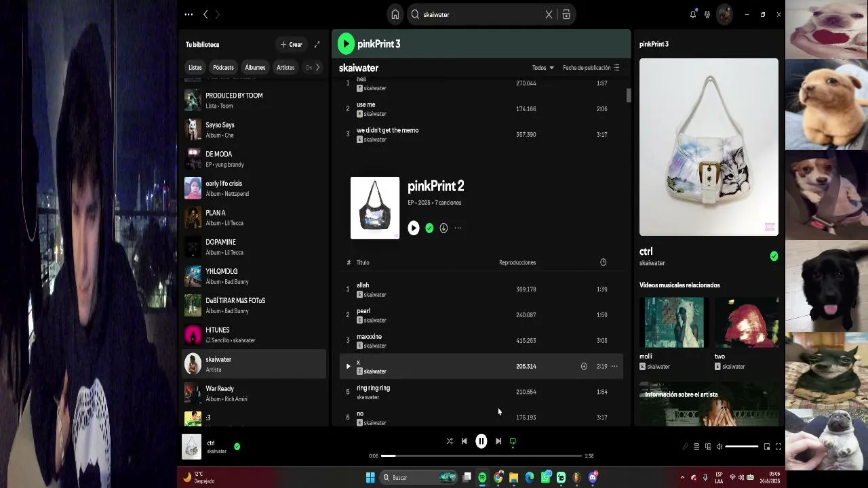Open the notifications bell
The image size is (868, 488).
click(x=693, y=14)
